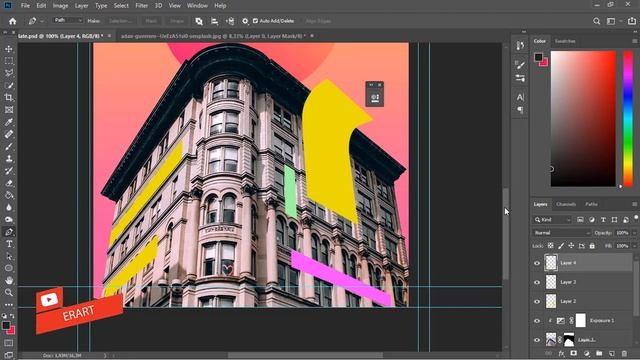
Task: Open the Path mode dropdown
Action: tap(68, 20)
